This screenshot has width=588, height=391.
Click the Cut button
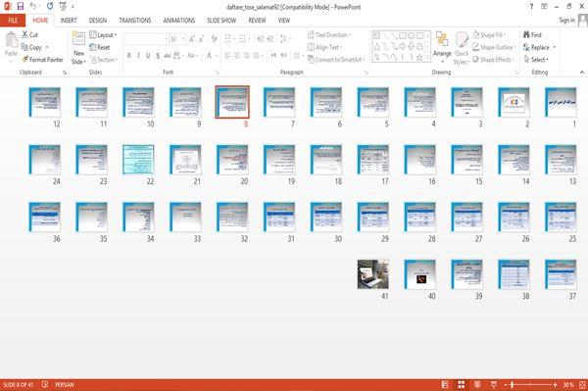29,35
